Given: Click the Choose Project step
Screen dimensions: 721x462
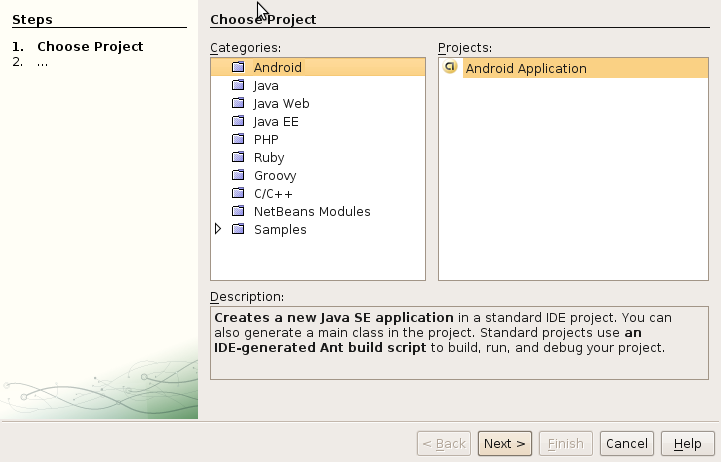Looking at the screenshot, I should point(90,47).
